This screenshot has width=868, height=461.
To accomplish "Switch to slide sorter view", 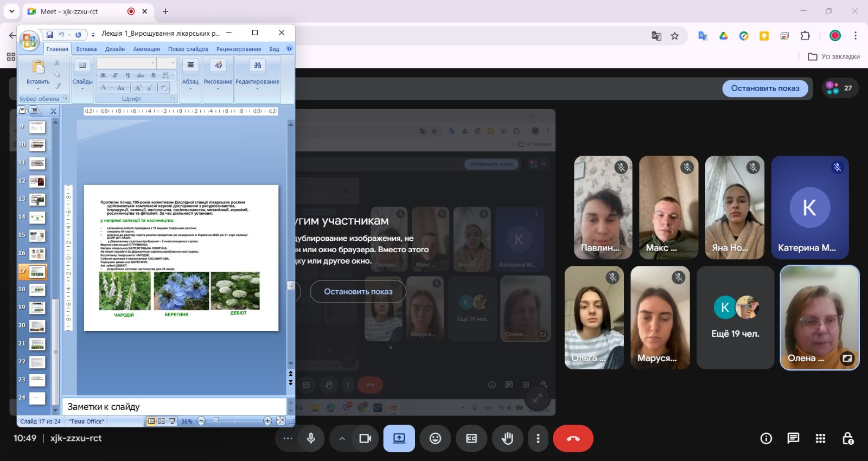I will 162,421.
